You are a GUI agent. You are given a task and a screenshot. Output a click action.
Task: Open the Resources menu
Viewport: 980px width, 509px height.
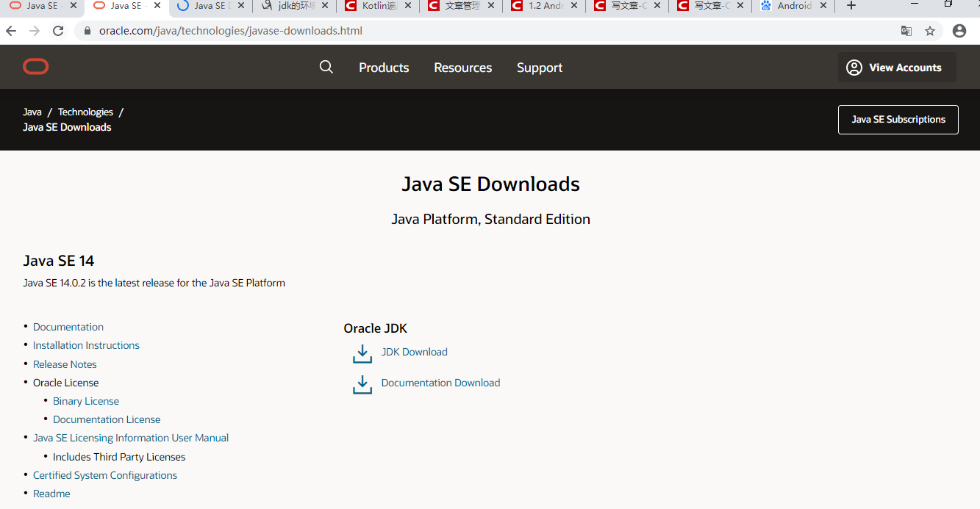coord(463,68)
